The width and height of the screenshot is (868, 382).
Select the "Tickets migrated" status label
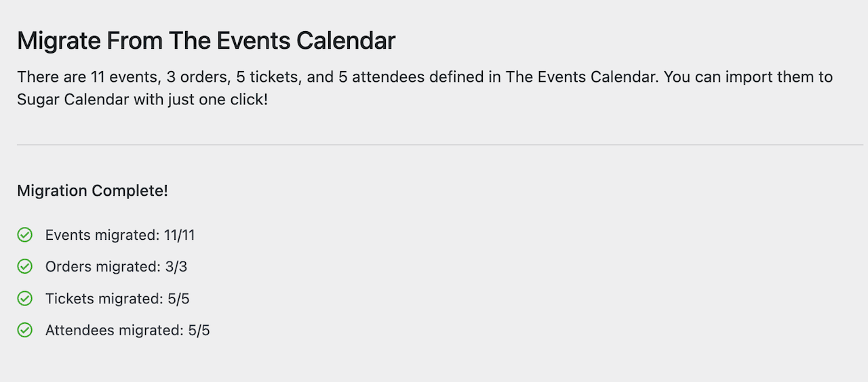coord(102,299)
